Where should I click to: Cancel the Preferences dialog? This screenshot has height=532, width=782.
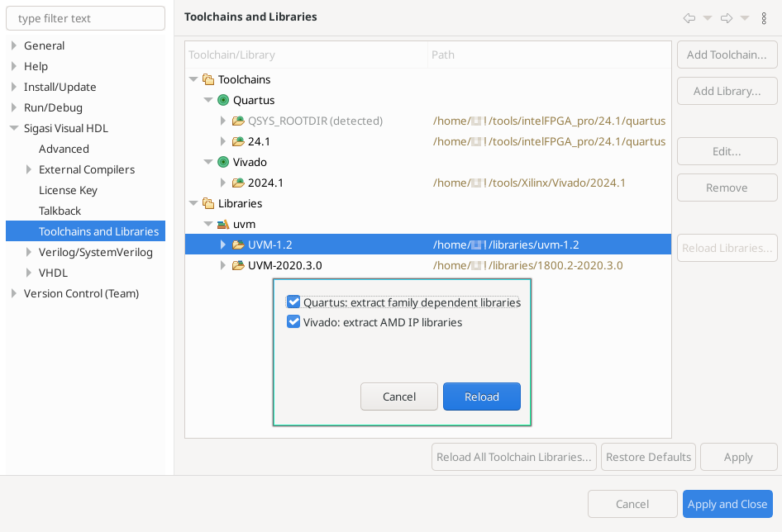(632, 504)
